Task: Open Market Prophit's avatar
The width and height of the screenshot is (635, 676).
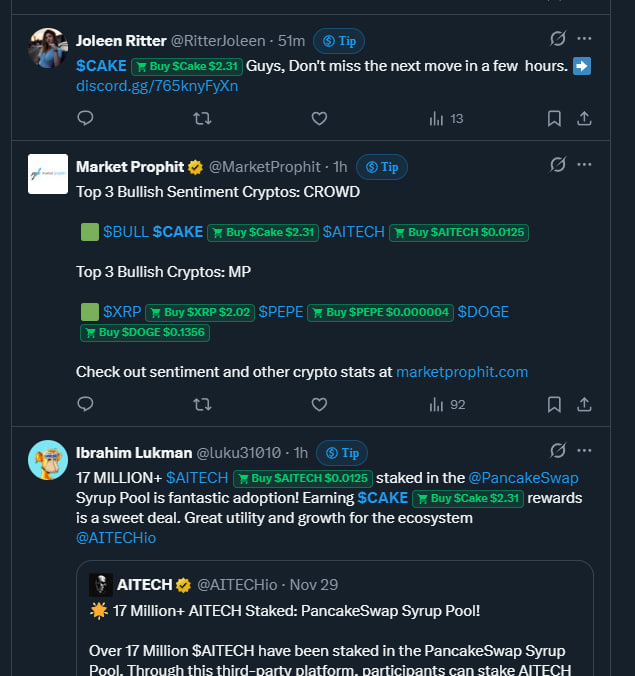Action: click(x=48, y=174)
